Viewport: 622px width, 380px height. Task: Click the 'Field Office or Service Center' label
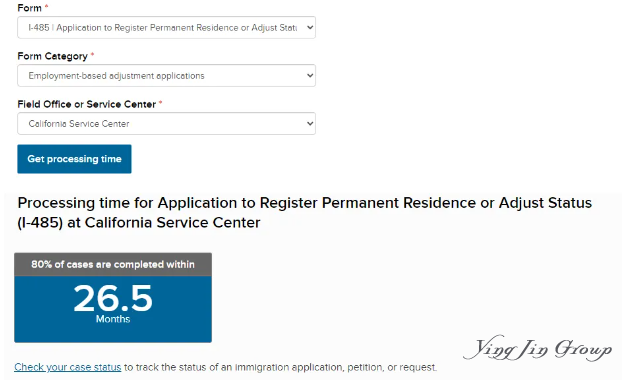pyautogui.click(x=86, y=104)
